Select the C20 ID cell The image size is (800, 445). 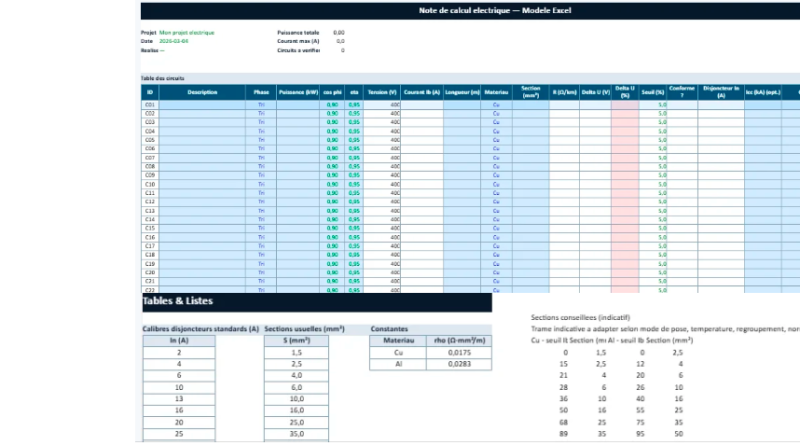click(150, 273)
